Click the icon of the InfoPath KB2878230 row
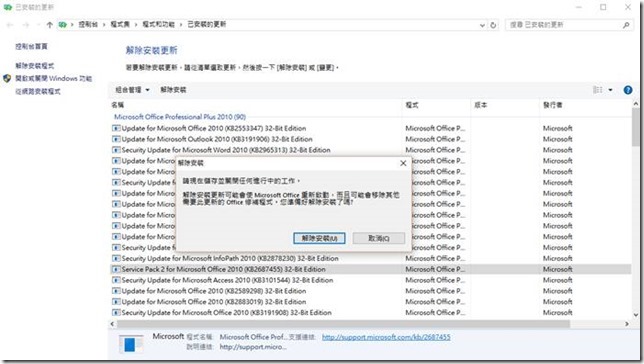The height and width of the screenshot is (364, 644). point(116,258)
